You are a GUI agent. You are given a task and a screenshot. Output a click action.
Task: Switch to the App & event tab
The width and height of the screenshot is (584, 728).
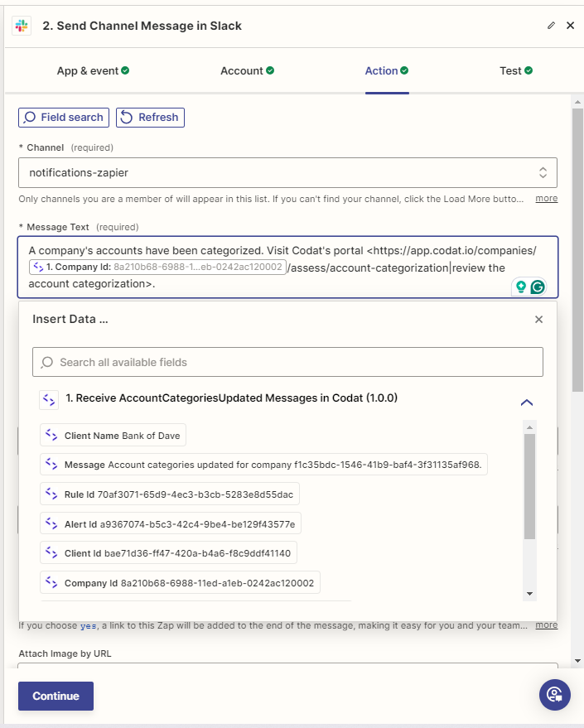pyautogui.click(x=93, y=70)
